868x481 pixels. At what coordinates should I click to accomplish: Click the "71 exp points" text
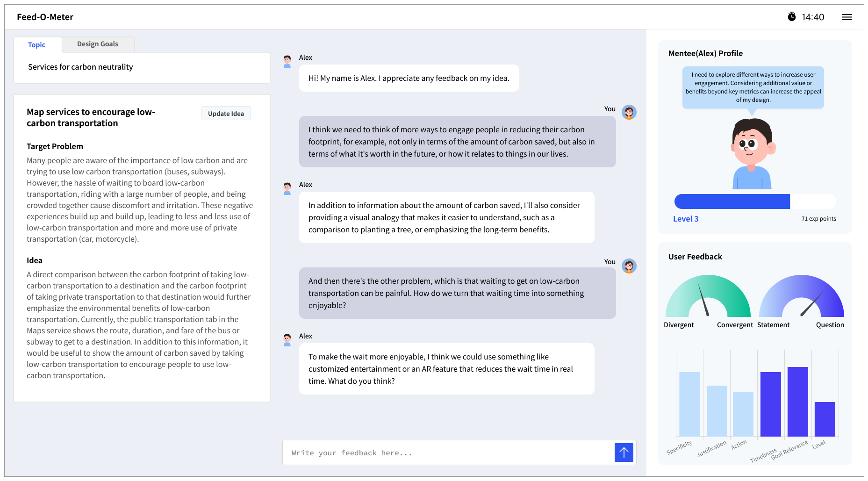click(x=819, y=219)
